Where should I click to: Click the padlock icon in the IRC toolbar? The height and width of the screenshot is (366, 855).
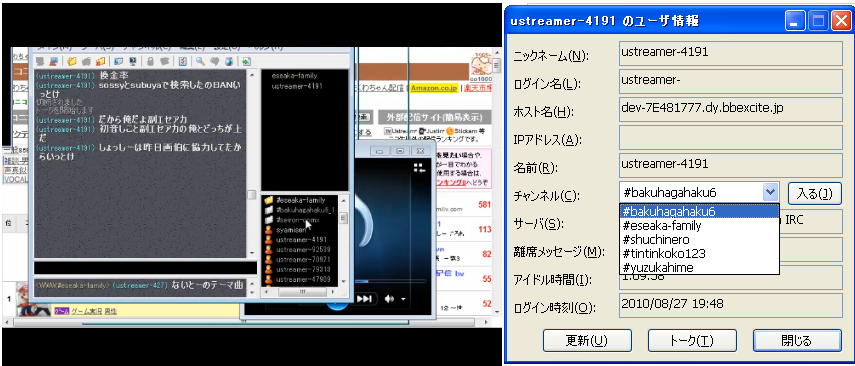tap(150, 61)
